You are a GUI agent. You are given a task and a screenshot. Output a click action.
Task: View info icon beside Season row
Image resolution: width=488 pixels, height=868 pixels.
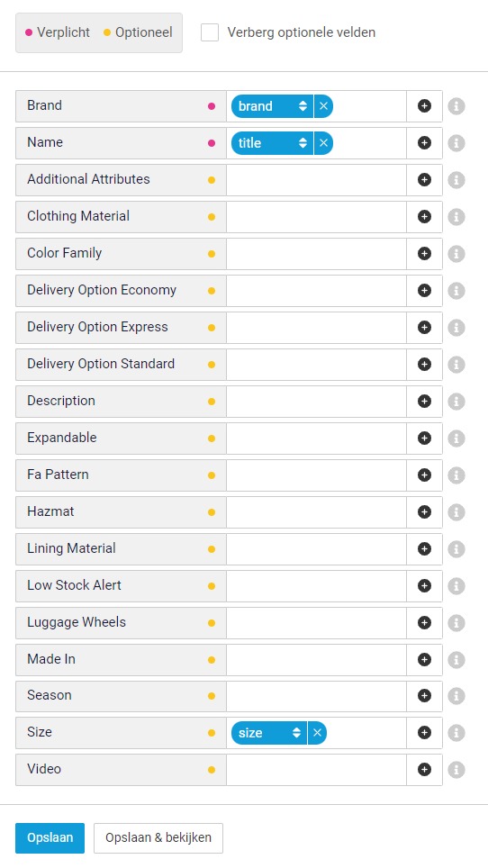click(456, 696)
